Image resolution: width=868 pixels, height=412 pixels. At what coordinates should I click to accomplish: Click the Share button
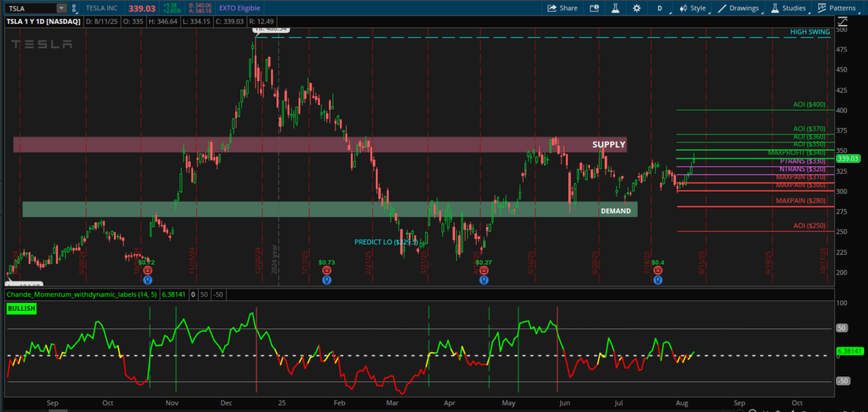click(562, 8)
